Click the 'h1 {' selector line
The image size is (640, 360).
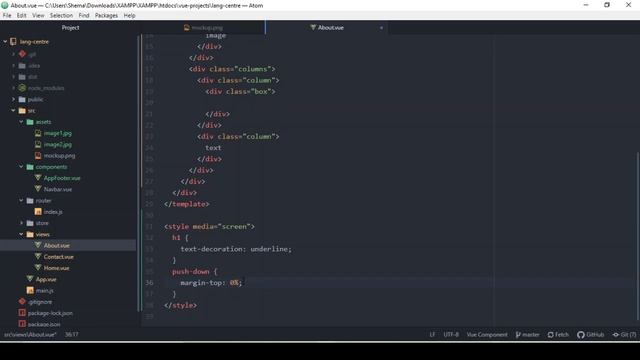point(180,238)
